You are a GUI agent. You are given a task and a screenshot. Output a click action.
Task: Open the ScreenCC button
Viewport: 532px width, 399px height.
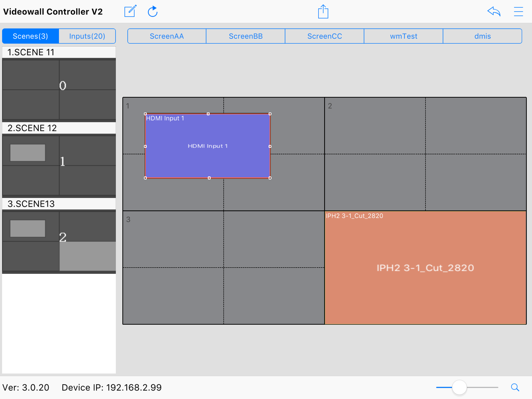[324, 36]
